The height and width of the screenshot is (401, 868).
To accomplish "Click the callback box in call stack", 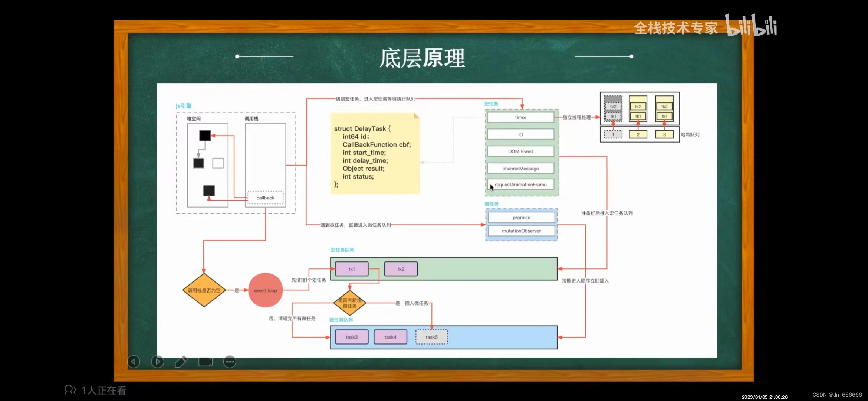I will [x=265, y=198].
